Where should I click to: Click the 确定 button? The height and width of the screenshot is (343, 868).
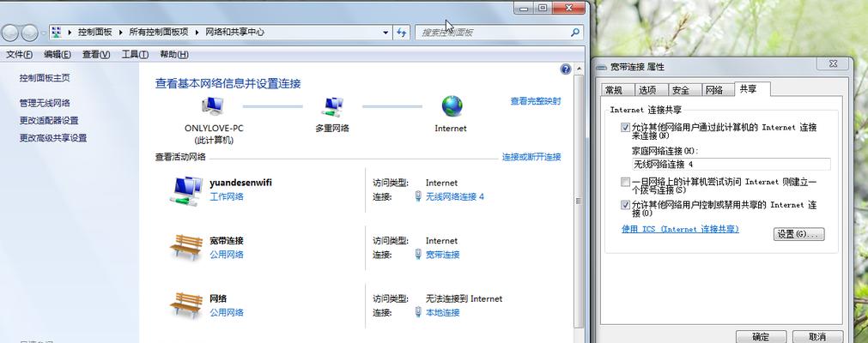762,337
